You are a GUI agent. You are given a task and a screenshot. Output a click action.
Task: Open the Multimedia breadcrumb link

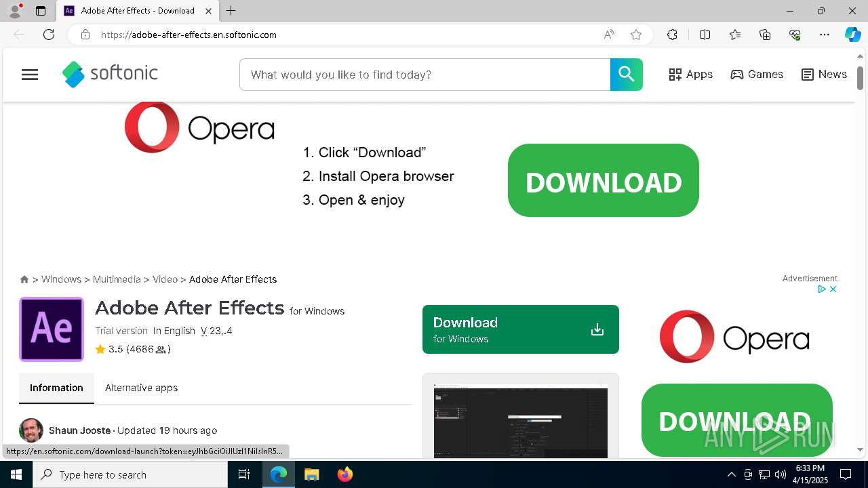[117, 279]
